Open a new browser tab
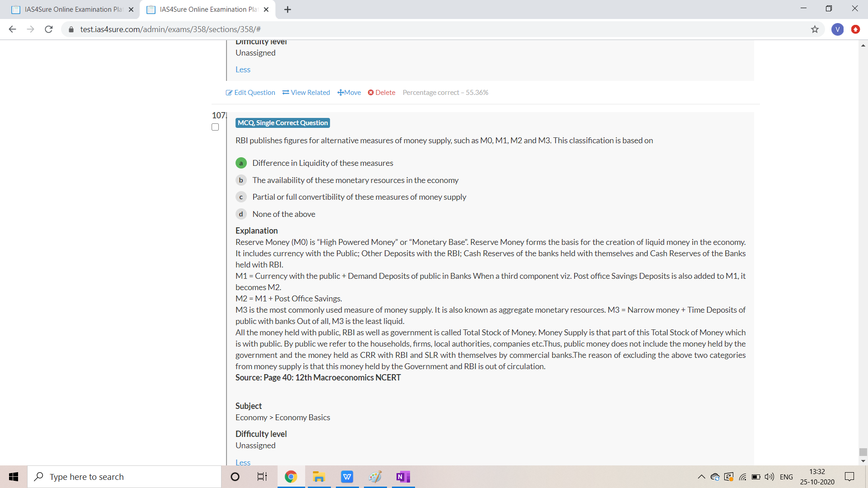Viewport: 868px width, 488px height. pyautogui.click(x=288, y=9)
